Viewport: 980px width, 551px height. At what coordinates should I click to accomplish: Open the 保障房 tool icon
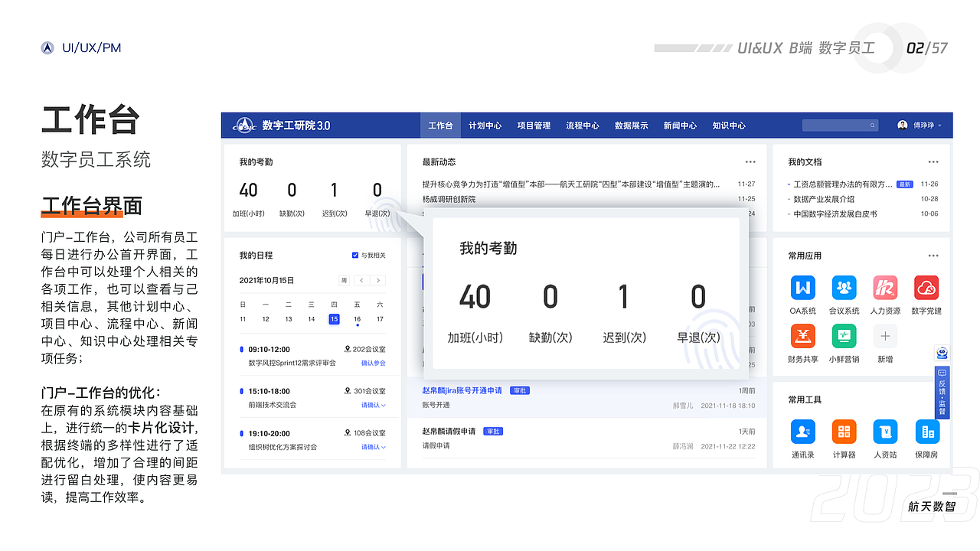point(926,432)
